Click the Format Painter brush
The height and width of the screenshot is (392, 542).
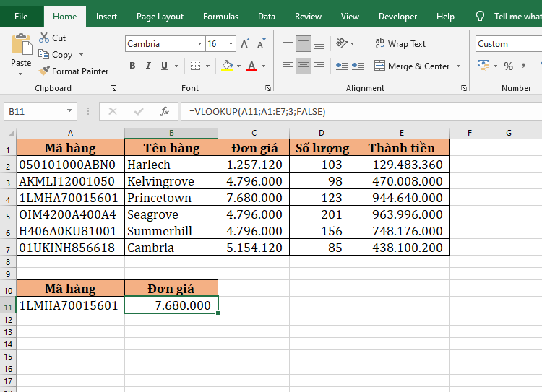click(45, 71)
